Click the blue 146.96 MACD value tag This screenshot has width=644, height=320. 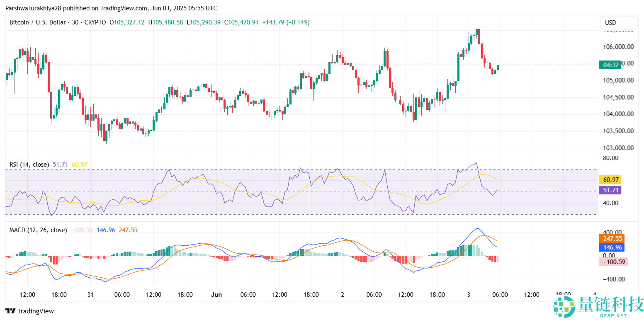click(613, 247)
